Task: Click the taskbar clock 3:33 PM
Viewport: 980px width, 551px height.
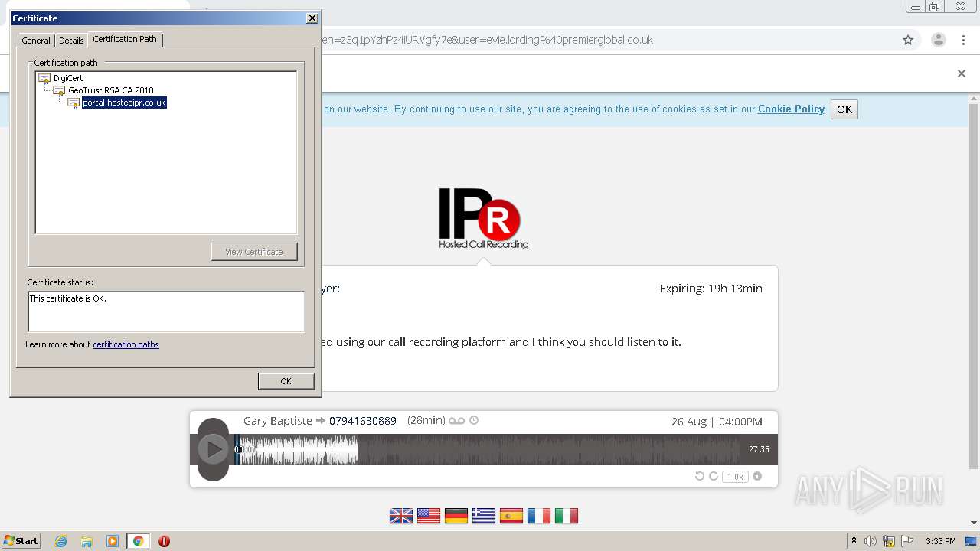Action: point(940,541)
